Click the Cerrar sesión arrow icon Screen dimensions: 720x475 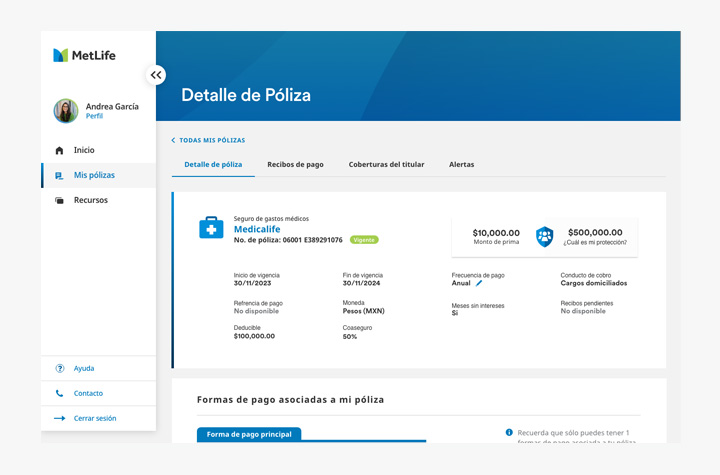pos(60,418)
